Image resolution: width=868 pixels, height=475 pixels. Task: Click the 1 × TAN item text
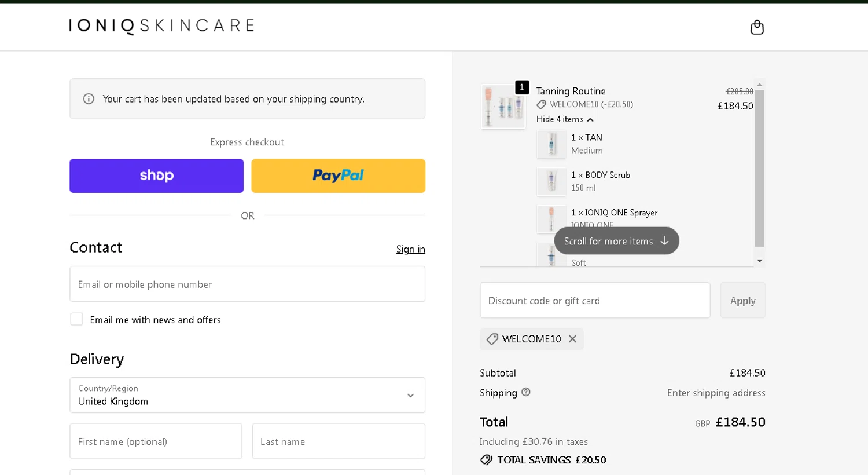(587, 137)
